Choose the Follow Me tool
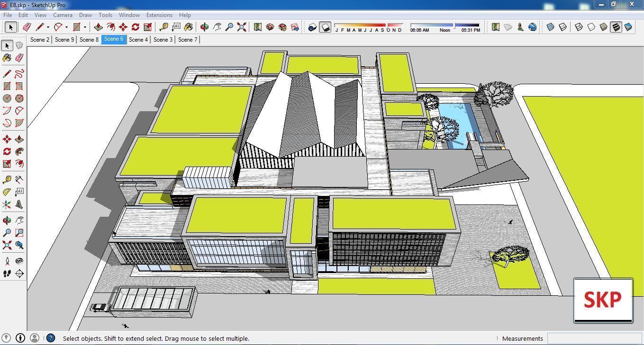 [19, 151]
